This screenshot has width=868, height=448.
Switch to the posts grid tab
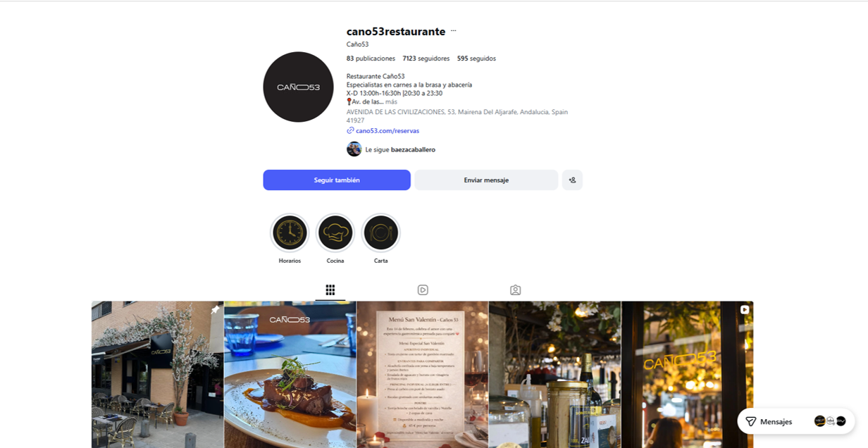(x=330, y=290)
